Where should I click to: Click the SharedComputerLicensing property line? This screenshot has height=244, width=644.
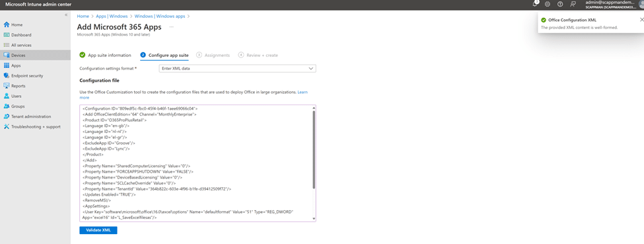(137, 165)
